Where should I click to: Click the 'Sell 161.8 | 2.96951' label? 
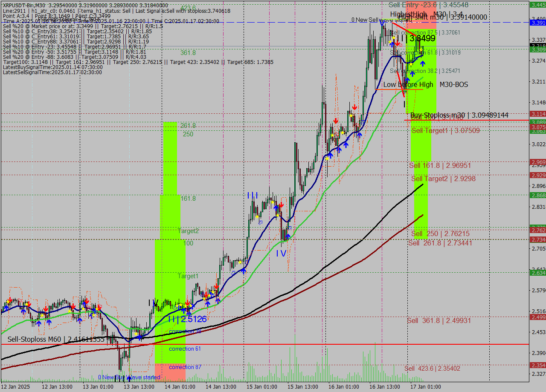440,165
